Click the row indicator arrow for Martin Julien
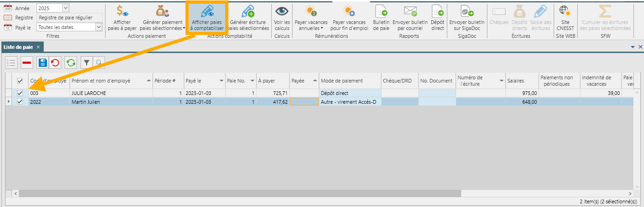Viewport: 644px width, 207px height. click(x=9, y=102)
